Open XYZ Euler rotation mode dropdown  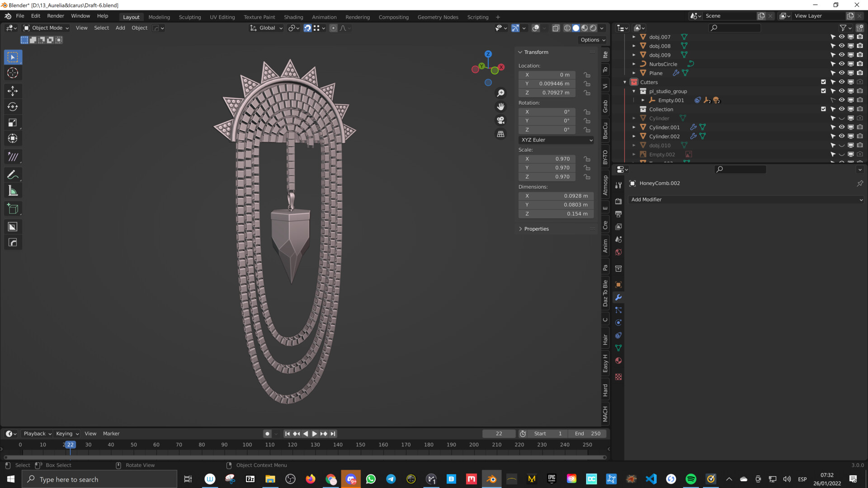556,140
